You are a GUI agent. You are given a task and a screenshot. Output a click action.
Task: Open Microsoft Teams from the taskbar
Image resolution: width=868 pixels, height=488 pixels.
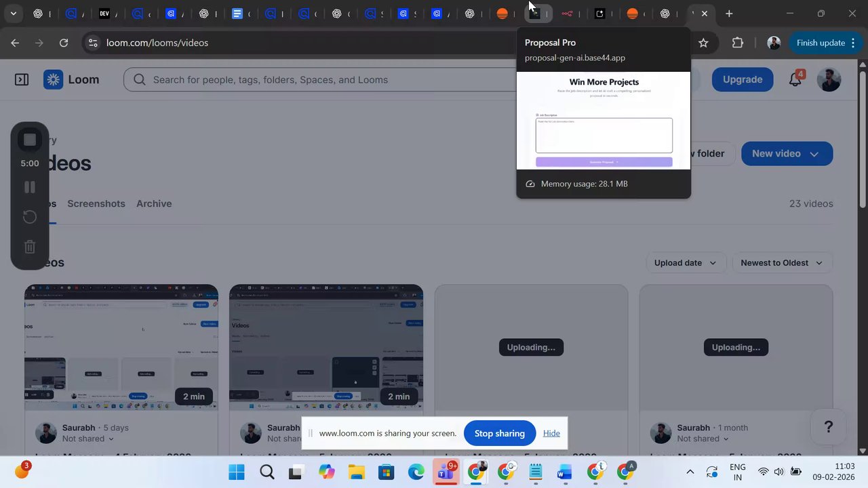tap(446, 472)
